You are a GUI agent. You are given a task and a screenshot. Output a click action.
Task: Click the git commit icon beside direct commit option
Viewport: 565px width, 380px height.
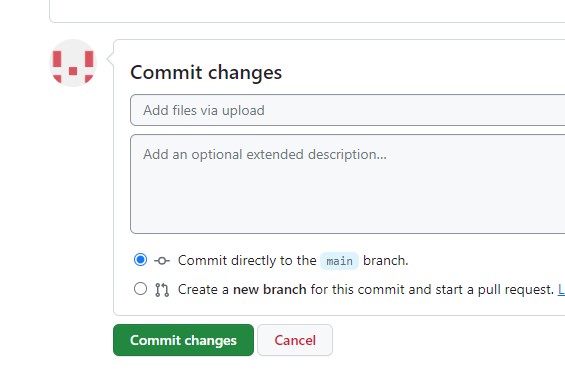162,260
